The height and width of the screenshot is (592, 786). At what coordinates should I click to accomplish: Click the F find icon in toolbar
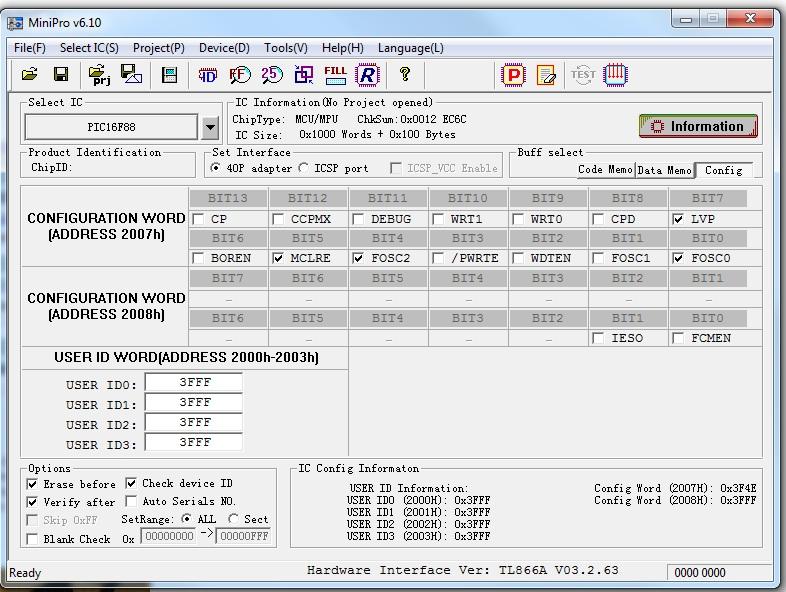(240, 75)
